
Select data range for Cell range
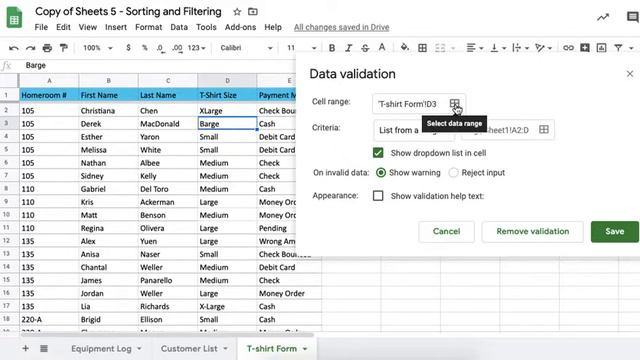pyautogui.click(x=454, y=104)
